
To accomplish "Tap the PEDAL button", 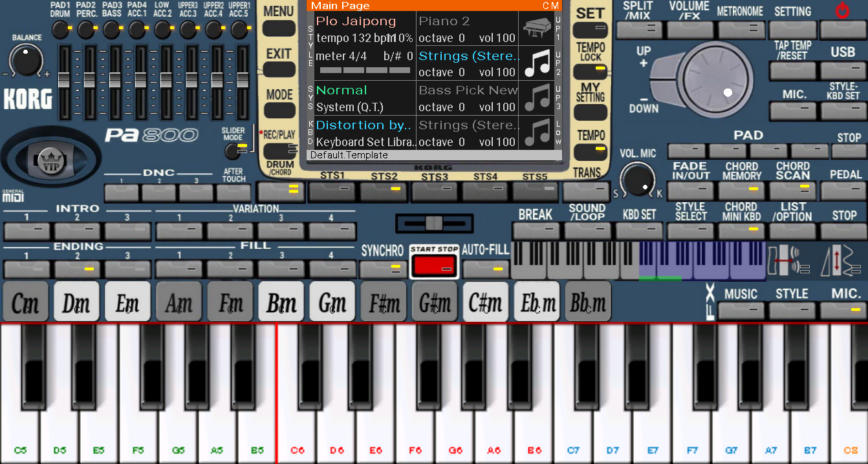I will click(844, 190).
